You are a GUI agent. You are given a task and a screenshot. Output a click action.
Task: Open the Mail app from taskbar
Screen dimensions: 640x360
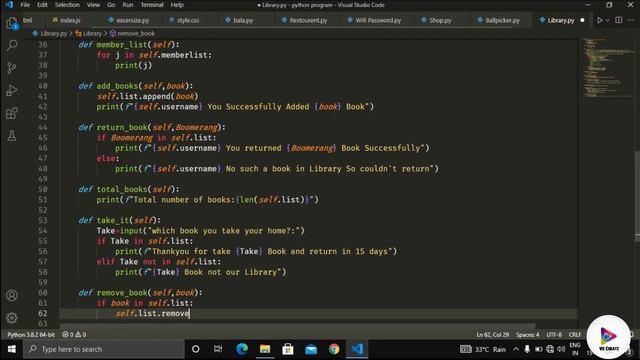pos(311,349)
